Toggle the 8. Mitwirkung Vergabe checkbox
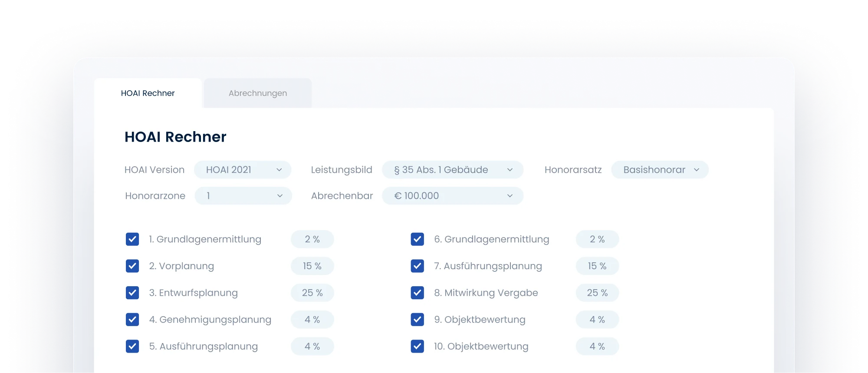Viewport: 868px width, 373px height. point(417,293)
